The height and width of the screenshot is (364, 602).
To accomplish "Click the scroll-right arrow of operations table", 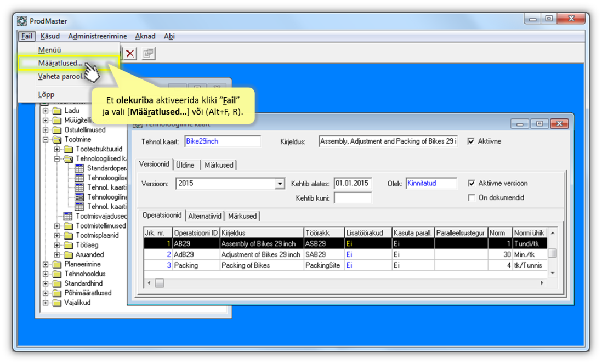I will 542,283.
